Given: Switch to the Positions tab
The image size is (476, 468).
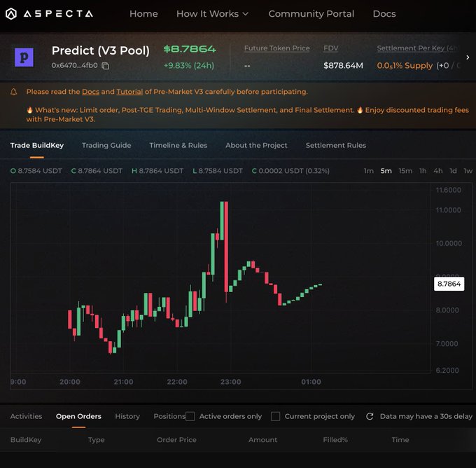Looking at the screenshot, I should [169, 416].
